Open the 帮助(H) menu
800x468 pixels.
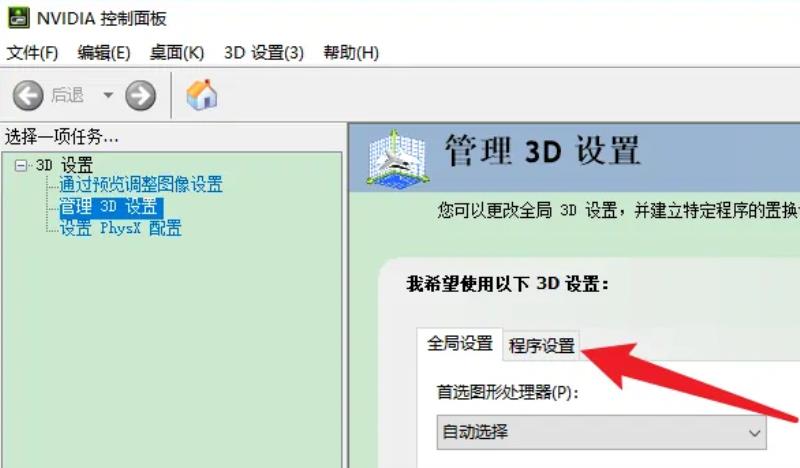coord(351,53)
